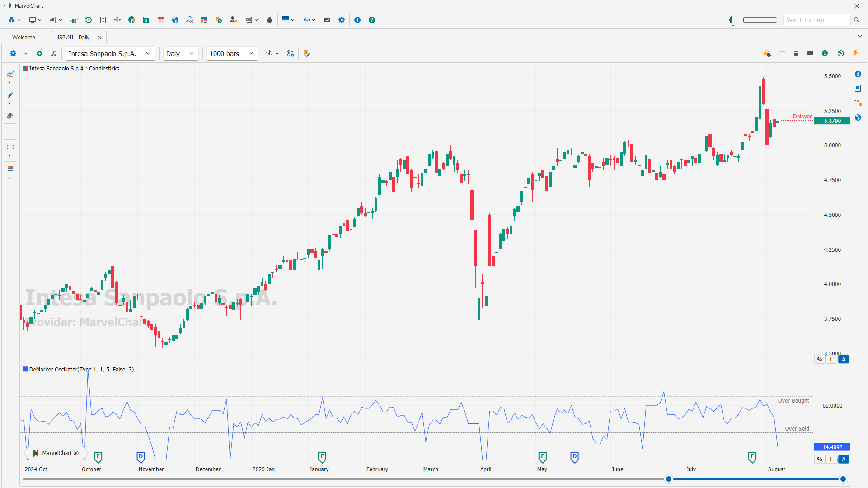Click the earnings E marker near January
This screenshot has height=488, width=868.
coord(322,458)
